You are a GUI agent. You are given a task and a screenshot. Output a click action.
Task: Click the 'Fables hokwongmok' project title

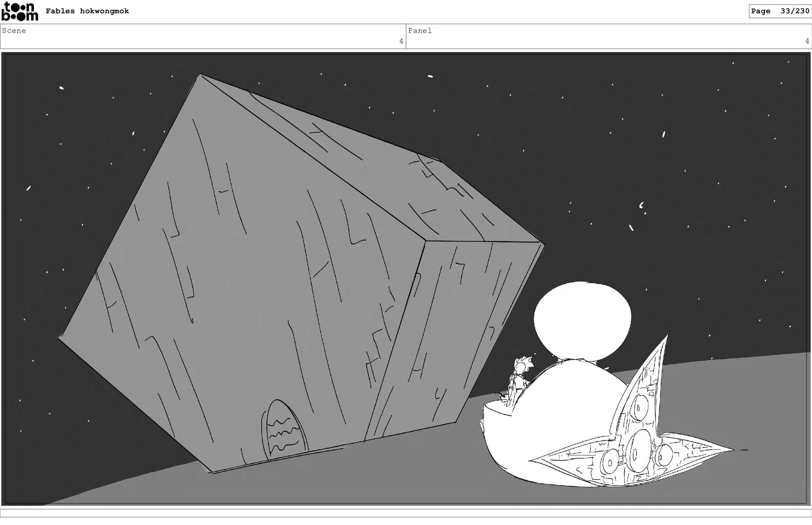pos(87,11)
